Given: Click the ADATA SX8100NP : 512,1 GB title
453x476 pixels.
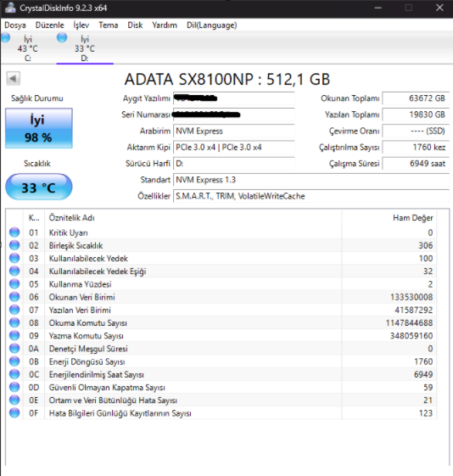Looking at the screenshot, I should pyautogui.click(x=227, y=80).
